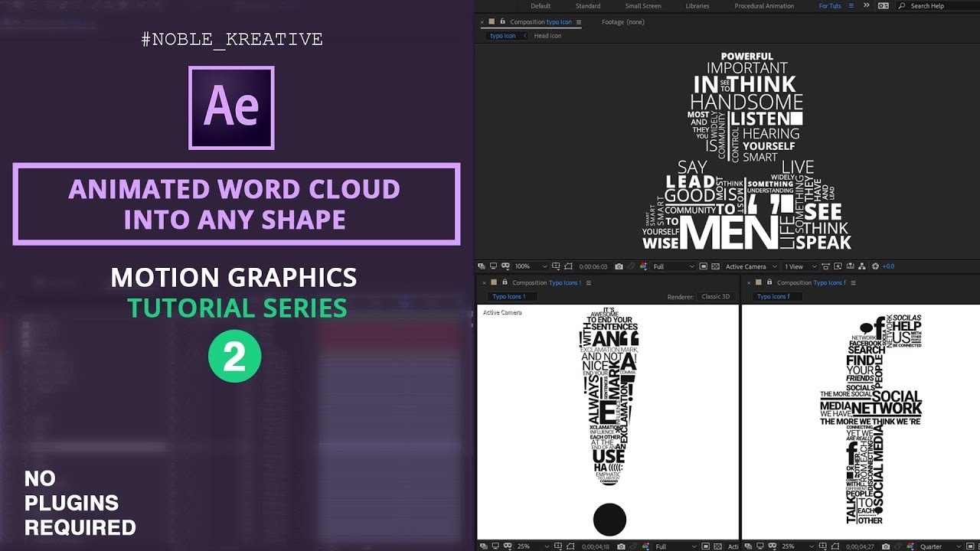This screenshot has height=551, width=980.
Task: Switch to the Footage (none) tab
Action: coord(624,22)
